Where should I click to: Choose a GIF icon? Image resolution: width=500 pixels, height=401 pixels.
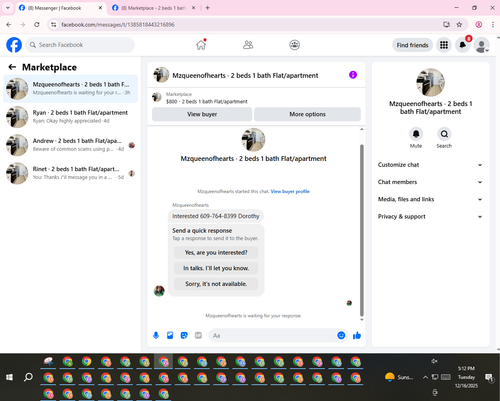click(x=198, y=335)
